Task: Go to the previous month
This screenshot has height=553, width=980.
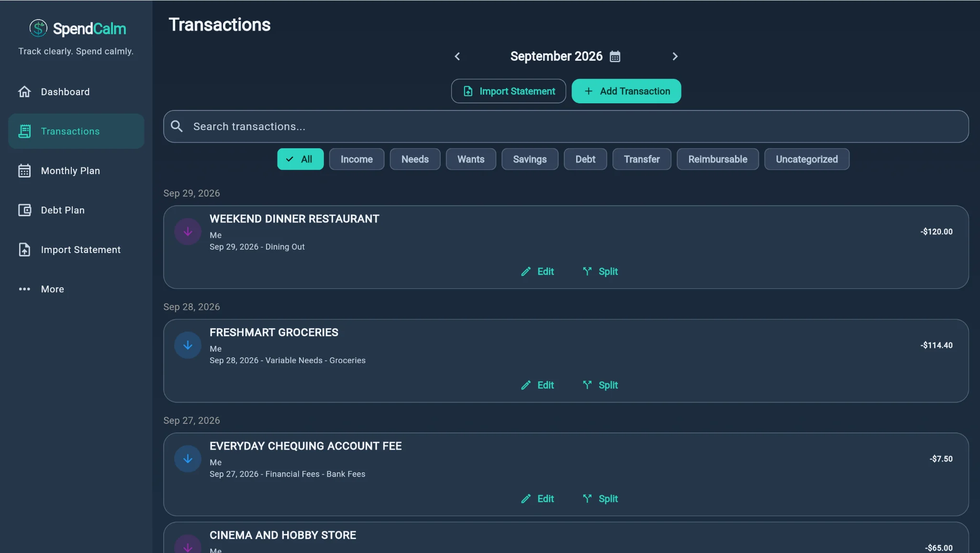Action: pos(457,56)
